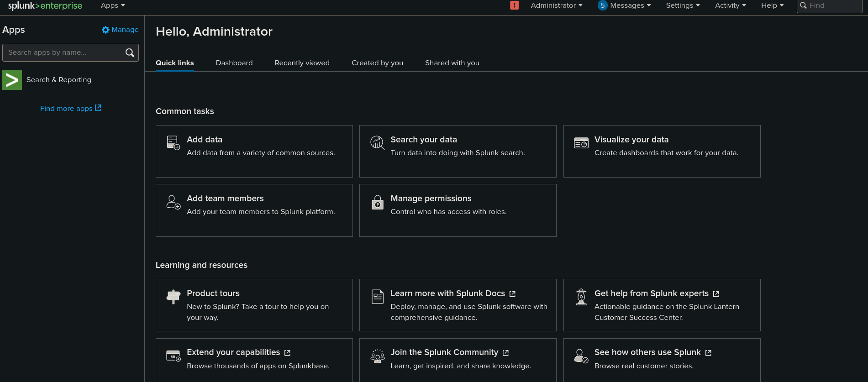Click external link icon beside Find more apps
868x382 pixels.
[98, 108]
